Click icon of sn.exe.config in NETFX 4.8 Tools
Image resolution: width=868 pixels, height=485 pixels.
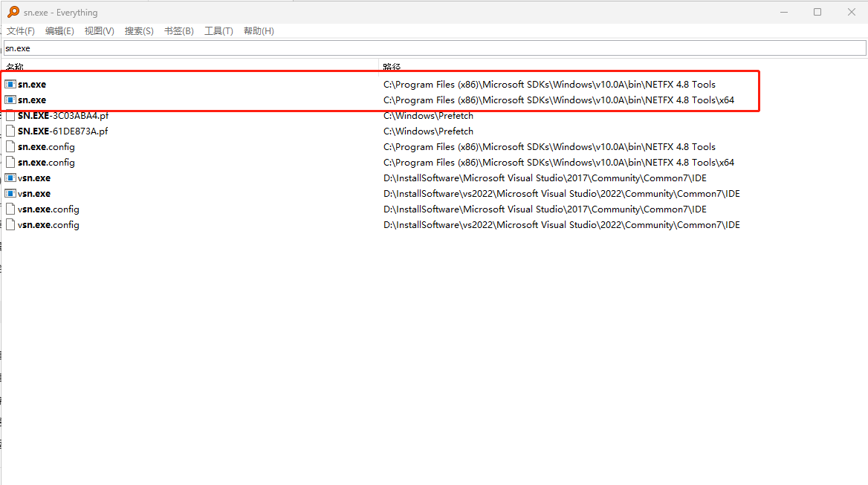click(10, 146)
